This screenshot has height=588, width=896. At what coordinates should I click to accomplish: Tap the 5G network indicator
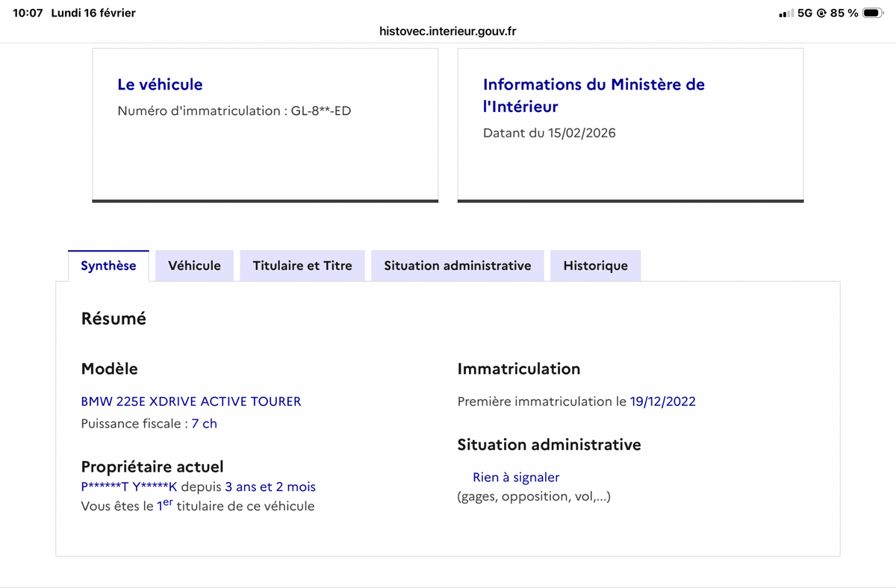coord(805,13)
